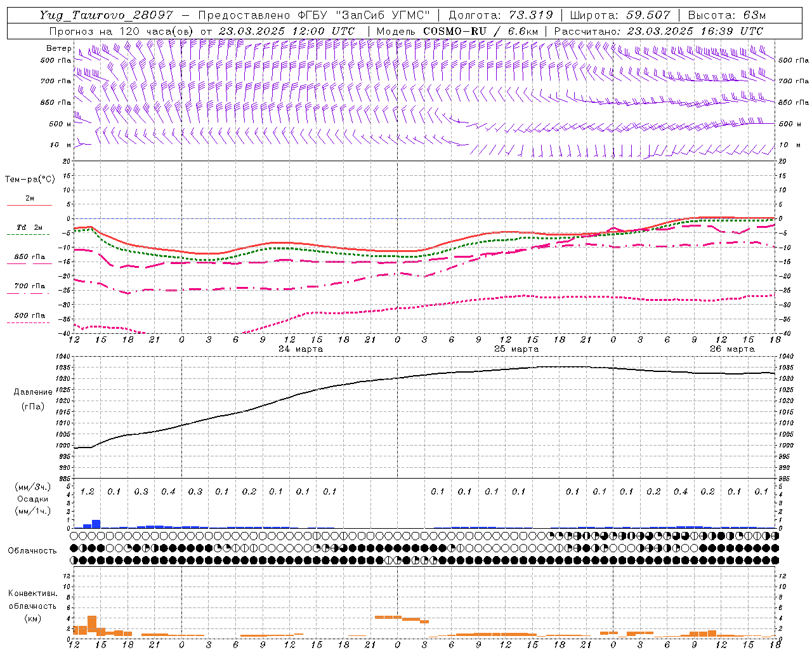812x650 pixels.
Task: Click the Тем-ра(°C) axis title
Action: pos(30,180)
